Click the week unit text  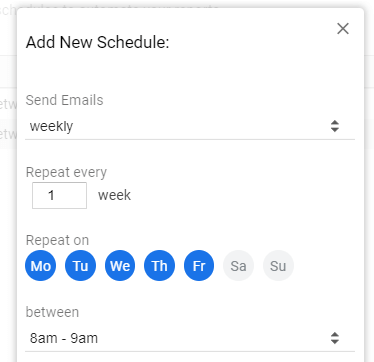[114, 195]
